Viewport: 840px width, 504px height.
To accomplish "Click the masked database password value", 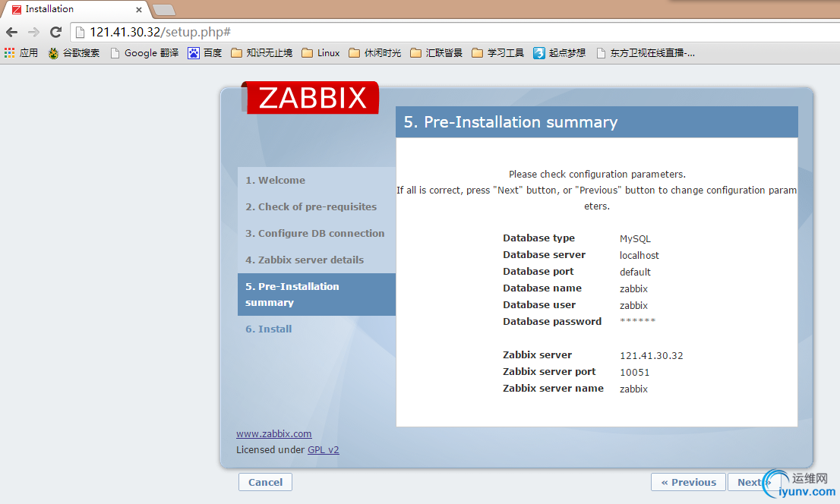I will (637, 321).
